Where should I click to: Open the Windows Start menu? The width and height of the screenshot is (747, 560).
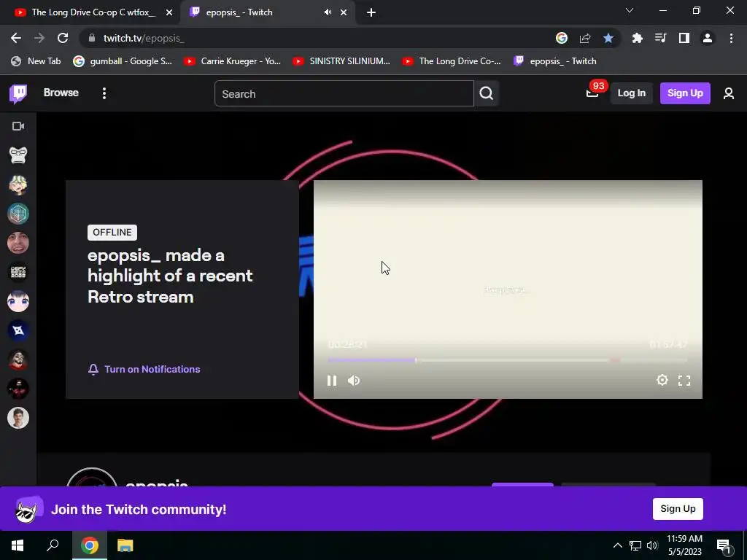(18, 545)
